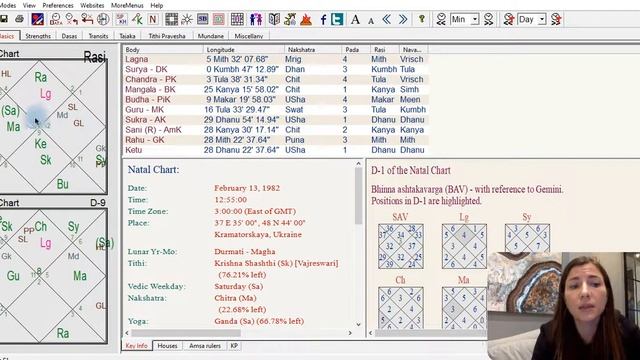Open the birth Data clock icon

tap(56, 19)
